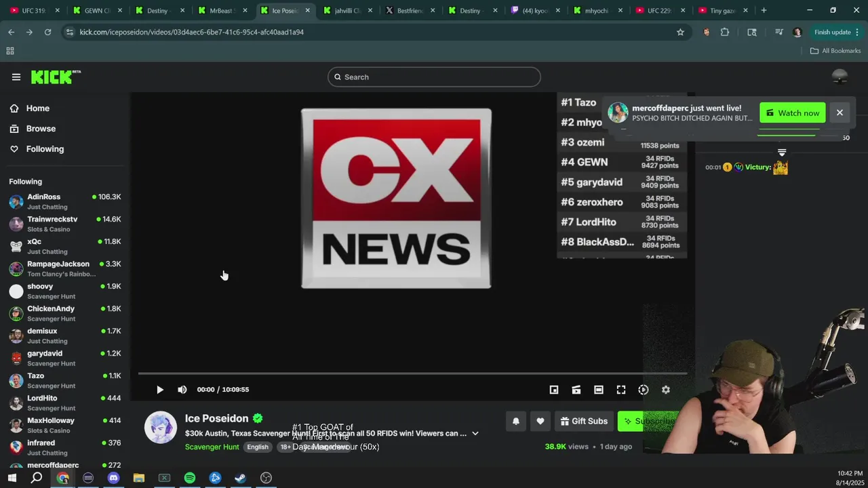Screen dimensions: 868x488
Task: Open shoovy channel in Following
Action: click(x=65, y=291)
